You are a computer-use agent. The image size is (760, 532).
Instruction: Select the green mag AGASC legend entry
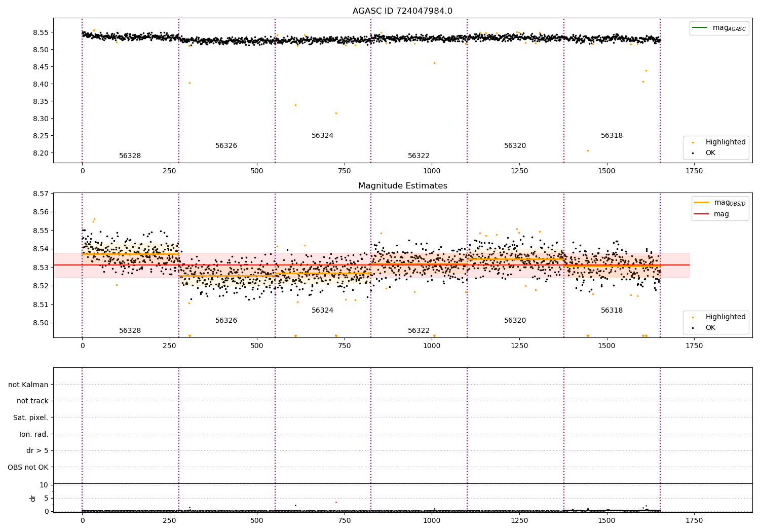click(719, 28)
